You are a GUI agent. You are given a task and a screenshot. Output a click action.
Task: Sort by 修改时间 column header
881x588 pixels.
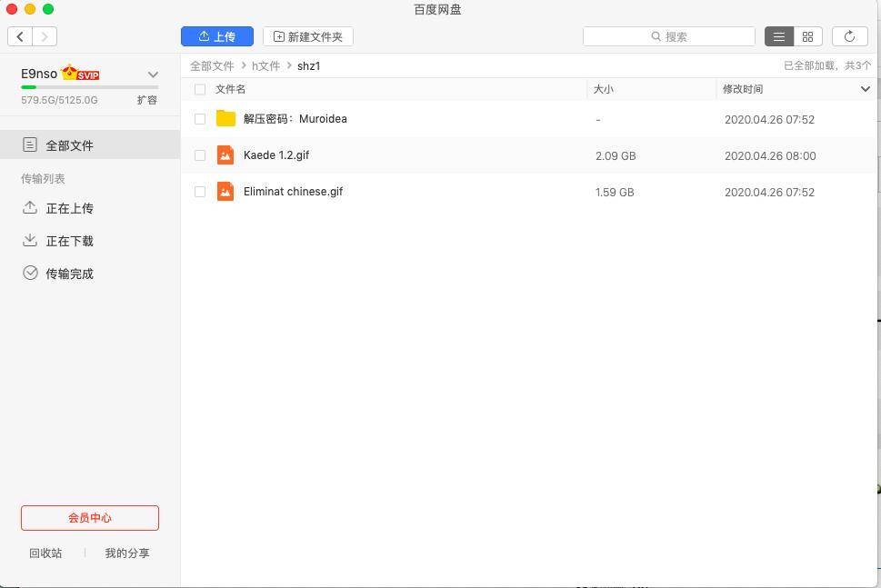[743, 89]
